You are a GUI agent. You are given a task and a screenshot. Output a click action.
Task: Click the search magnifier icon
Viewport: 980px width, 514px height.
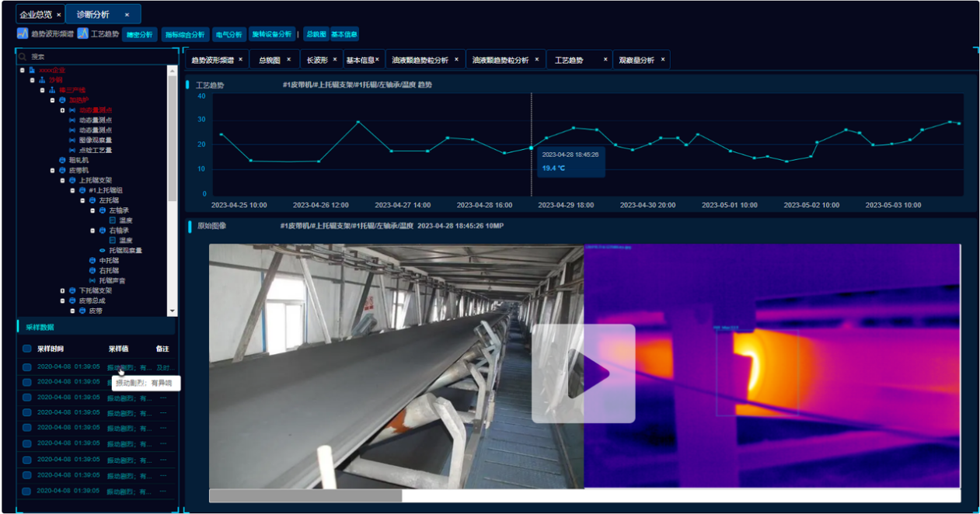click(x=23, y=57)
